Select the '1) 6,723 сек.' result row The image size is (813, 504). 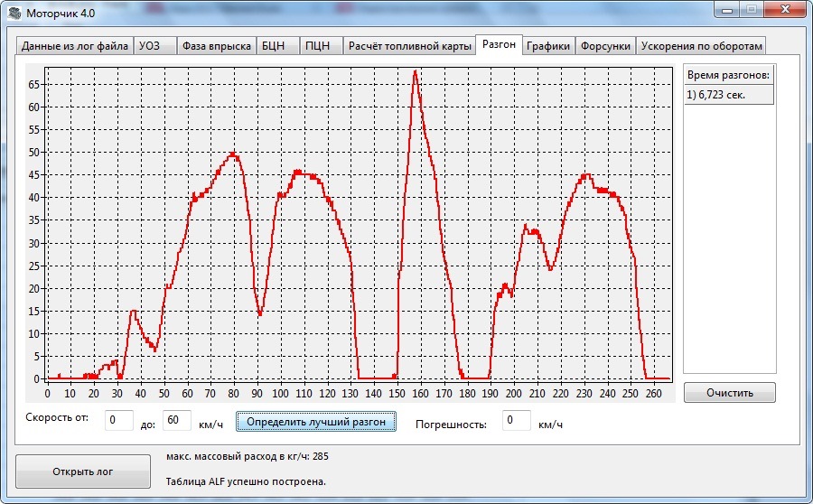pos(729,95)
